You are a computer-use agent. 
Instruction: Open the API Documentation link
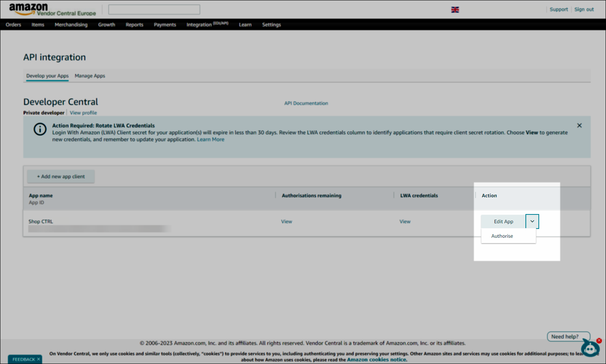306,103
